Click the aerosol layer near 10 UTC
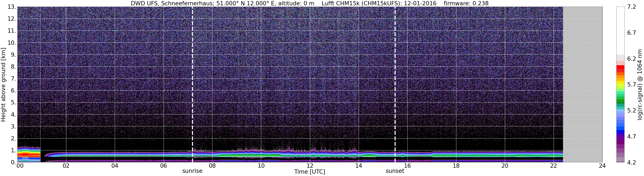Screen dimensions: 644x176 coord(261,154)
